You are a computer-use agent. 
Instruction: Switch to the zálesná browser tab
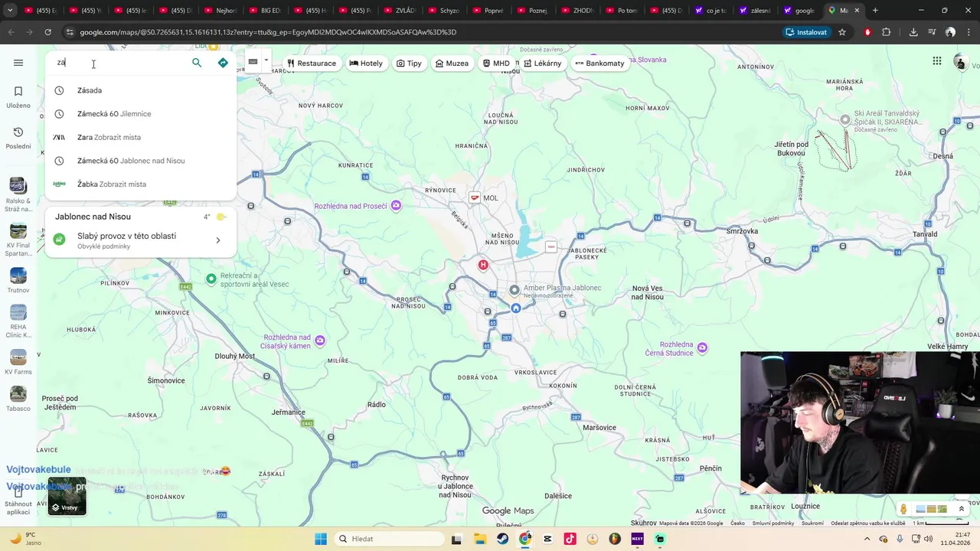point(756,11)
